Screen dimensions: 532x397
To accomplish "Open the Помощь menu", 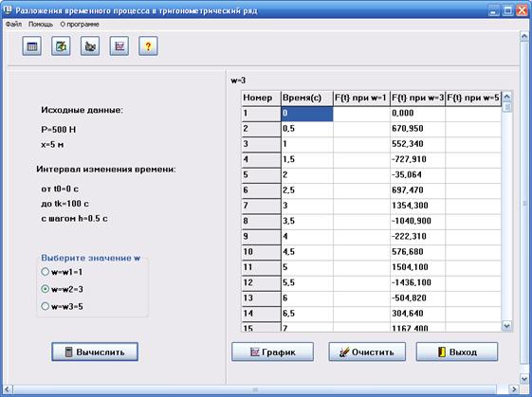I will 41,25.
